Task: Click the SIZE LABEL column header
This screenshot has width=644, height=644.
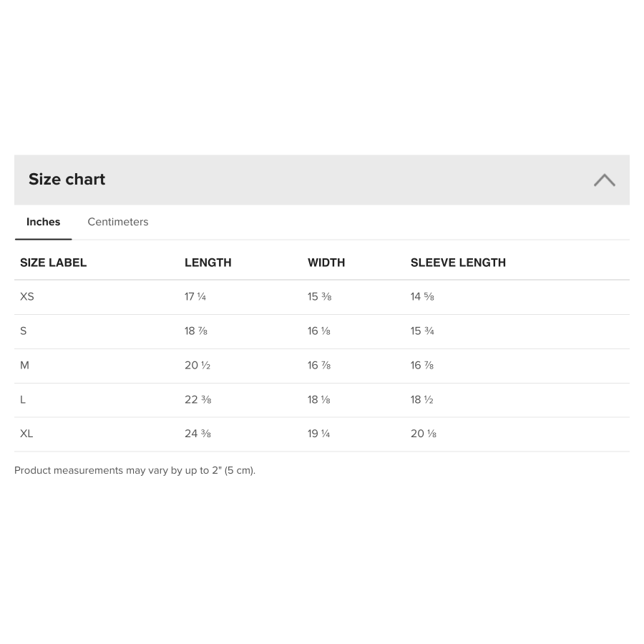Action: pos(54,263)
